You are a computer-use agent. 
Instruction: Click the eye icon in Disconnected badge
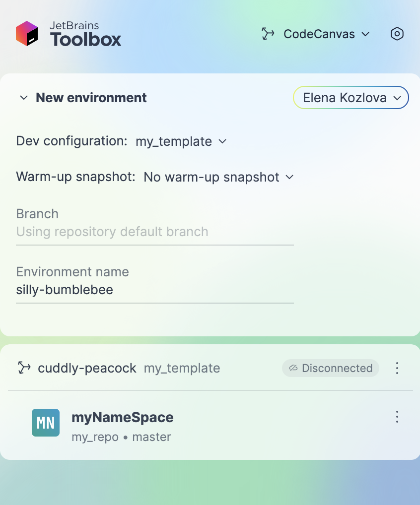[x=294, y=368]
